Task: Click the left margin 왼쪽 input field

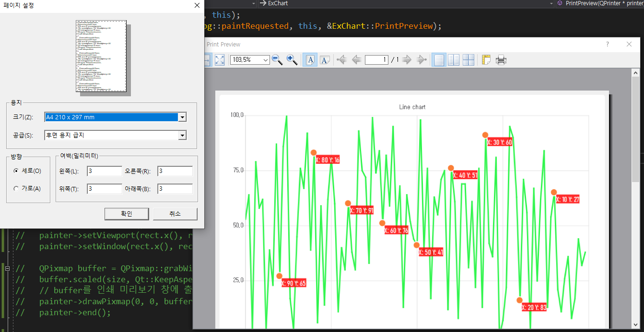Action: [x=104, y=172]
